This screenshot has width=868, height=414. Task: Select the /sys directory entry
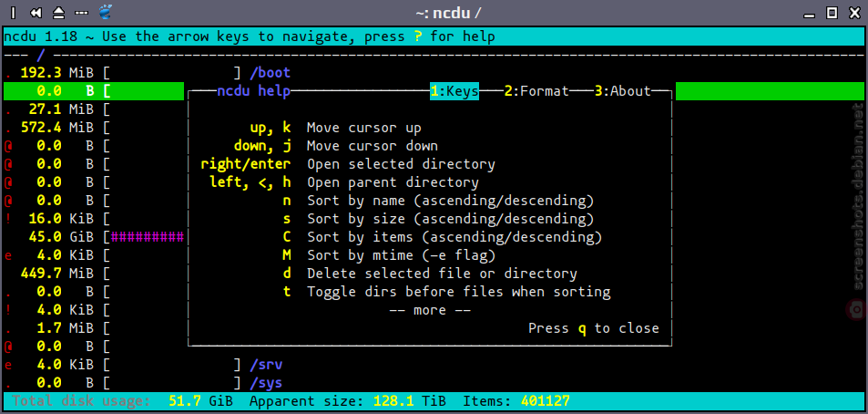click(x=266, y=383)
